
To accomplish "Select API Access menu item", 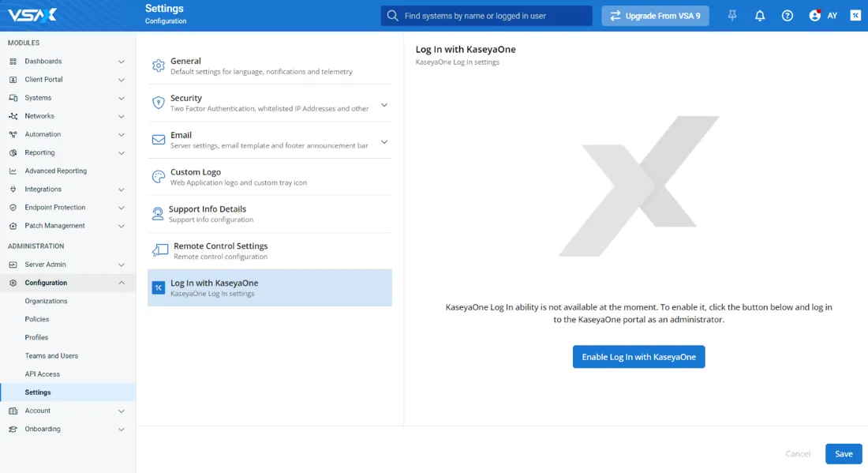I will click(x=42, y=374).
